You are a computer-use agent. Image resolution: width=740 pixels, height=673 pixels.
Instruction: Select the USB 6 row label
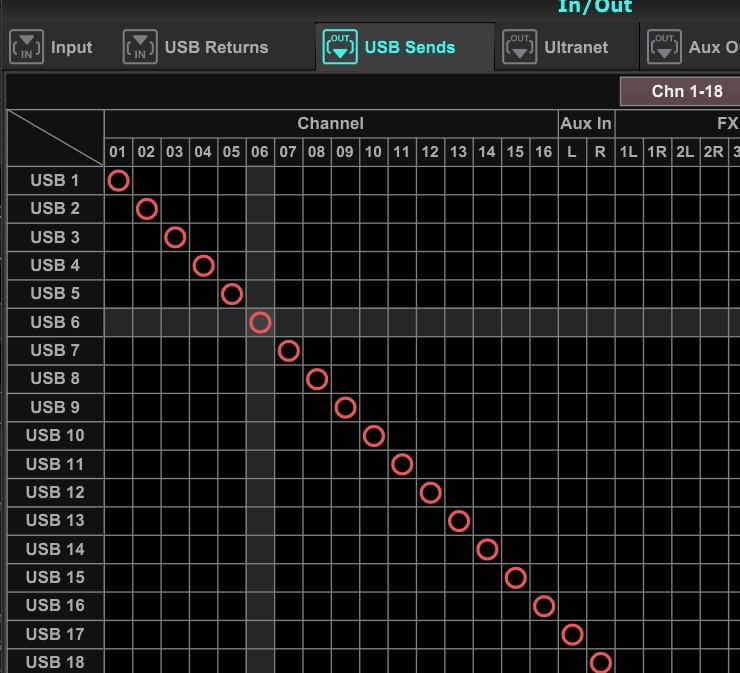coord(55,322)
